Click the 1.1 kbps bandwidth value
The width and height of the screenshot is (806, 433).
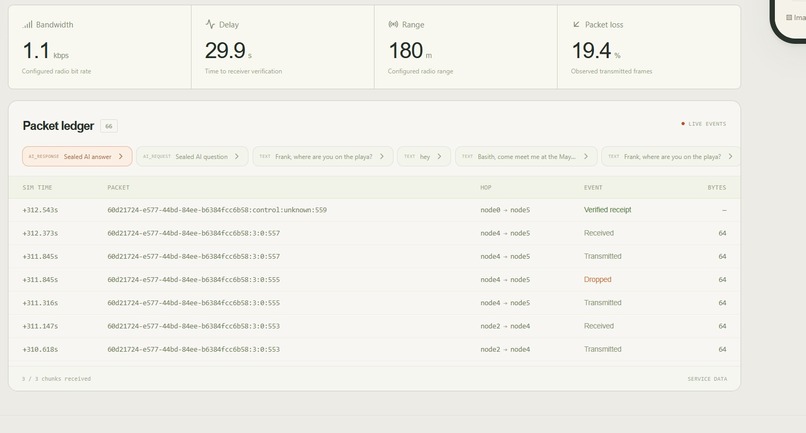click(x=45, y=51)
